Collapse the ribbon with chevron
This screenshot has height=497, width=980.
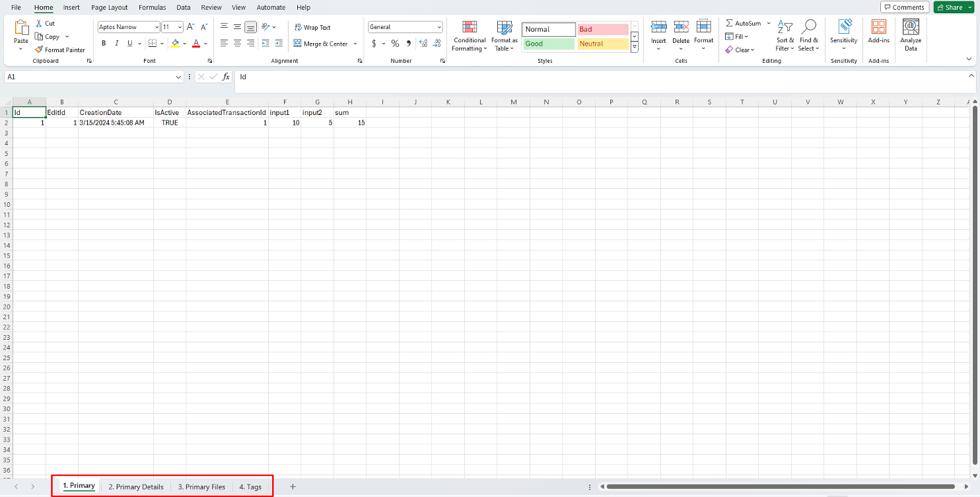[x=969, y=60]
